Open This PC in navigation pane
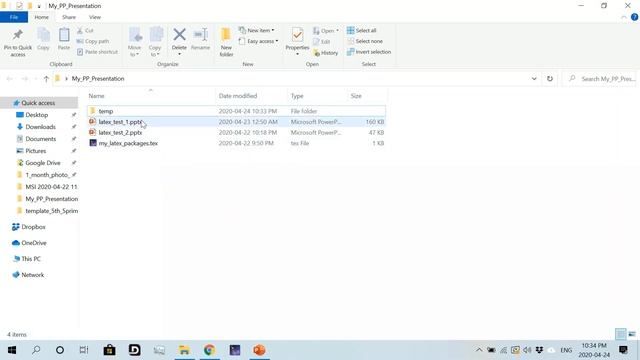640x360 pixels. (31, 259)
